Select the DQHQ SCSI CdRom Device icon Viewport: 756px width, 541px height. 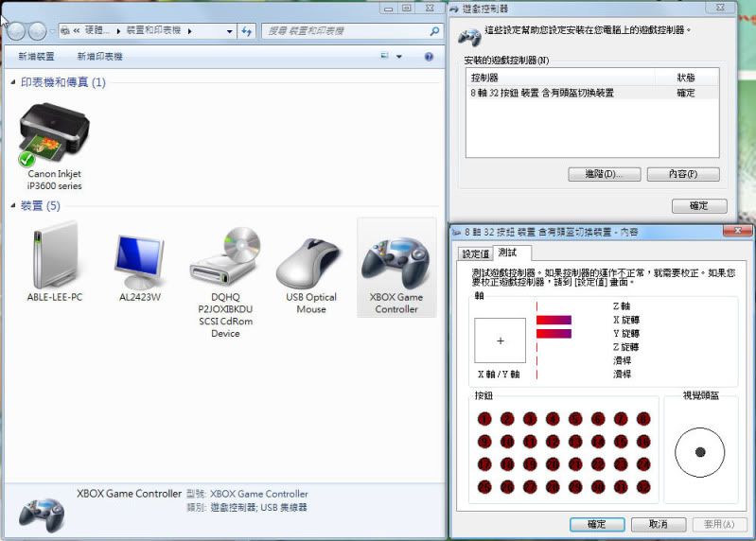click(x=225, y=258)
